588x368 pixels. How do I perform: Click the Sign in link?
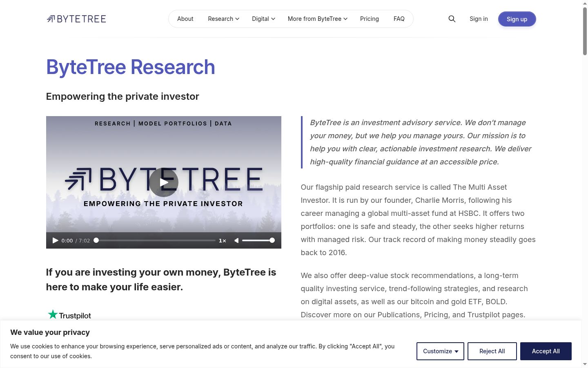coord(479,19)
